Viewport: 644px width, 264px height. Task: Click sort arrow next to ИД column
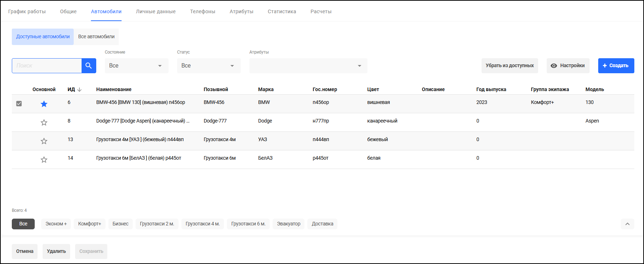pyautogui.click(x=79, y=90)
